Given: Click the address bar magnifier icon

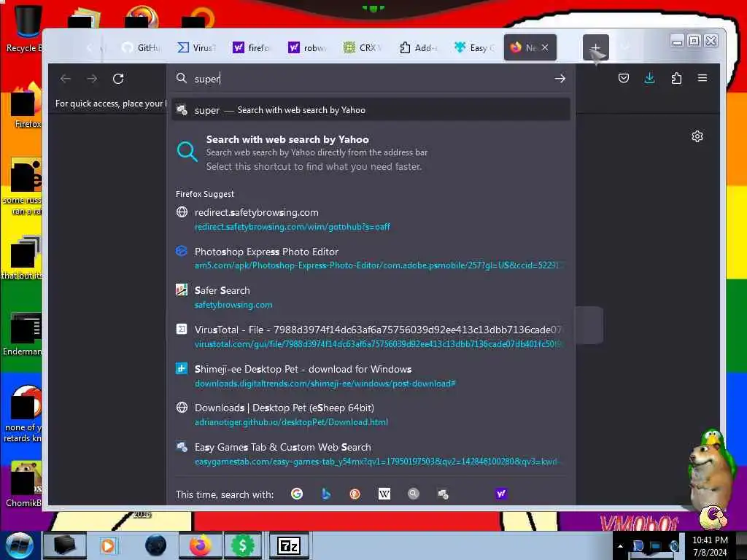Looking at the screenshot, I should click(x=181, y=78).
